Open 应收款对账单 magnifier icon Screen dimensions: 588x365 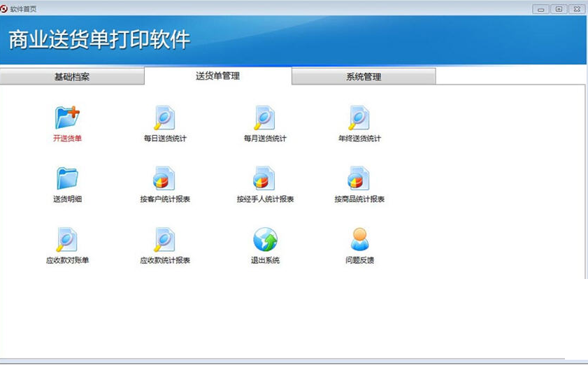click(67, 239)
